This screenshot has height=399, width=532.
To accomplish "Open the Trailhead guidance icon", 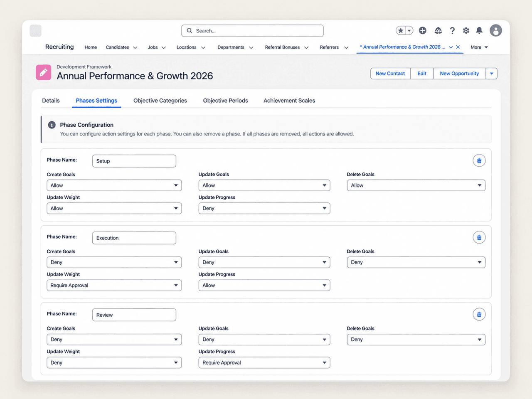I will (x=438, y=30).
